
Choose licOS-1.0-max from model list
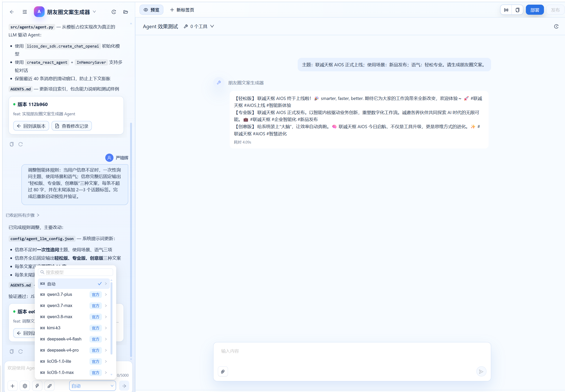coord(74,372)
